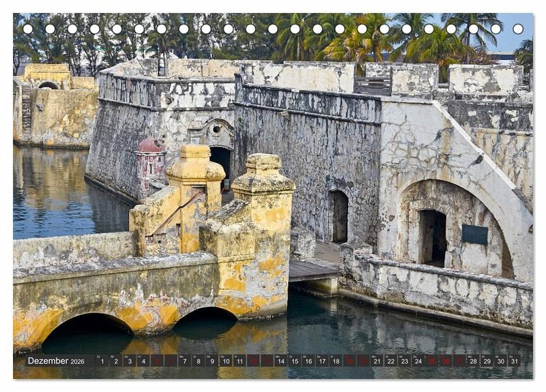Pick day 10 in the calendar row
Screen dimensions: 546x392
click(225, 361)
